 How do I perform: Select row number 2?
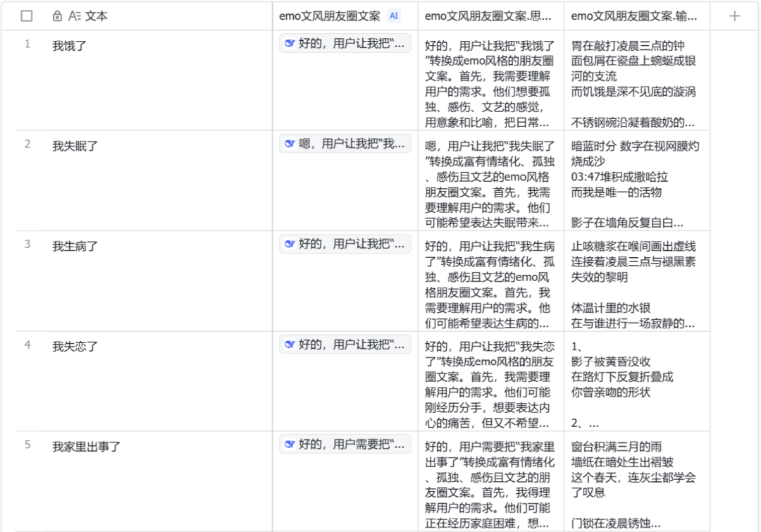[27, 144]
